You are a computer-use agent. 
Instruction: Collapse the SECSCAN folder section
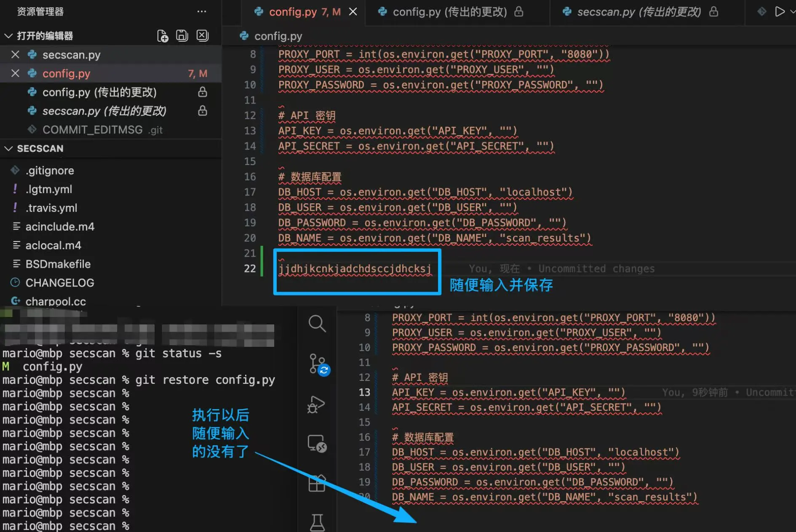click(x=8, y=149)
